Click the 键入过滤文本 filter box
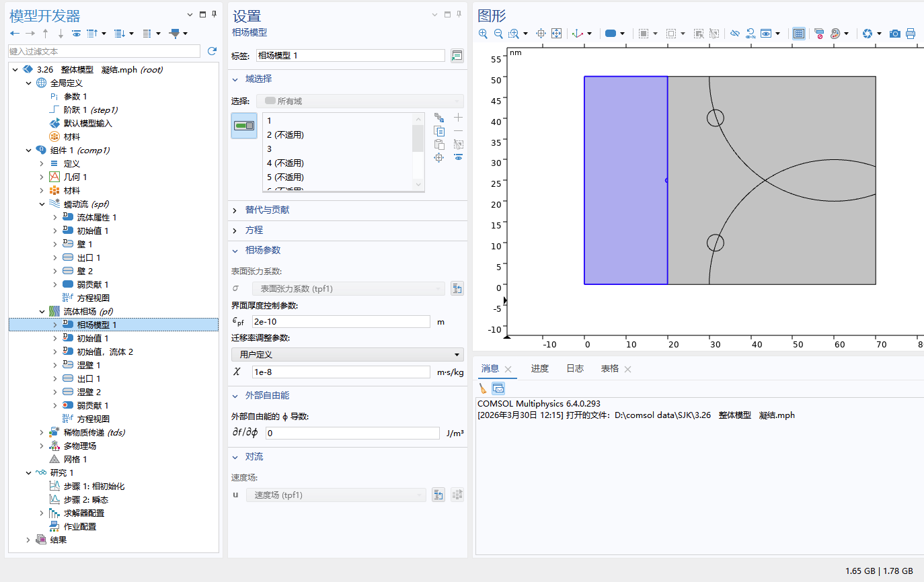 click(x=104, y=51)
